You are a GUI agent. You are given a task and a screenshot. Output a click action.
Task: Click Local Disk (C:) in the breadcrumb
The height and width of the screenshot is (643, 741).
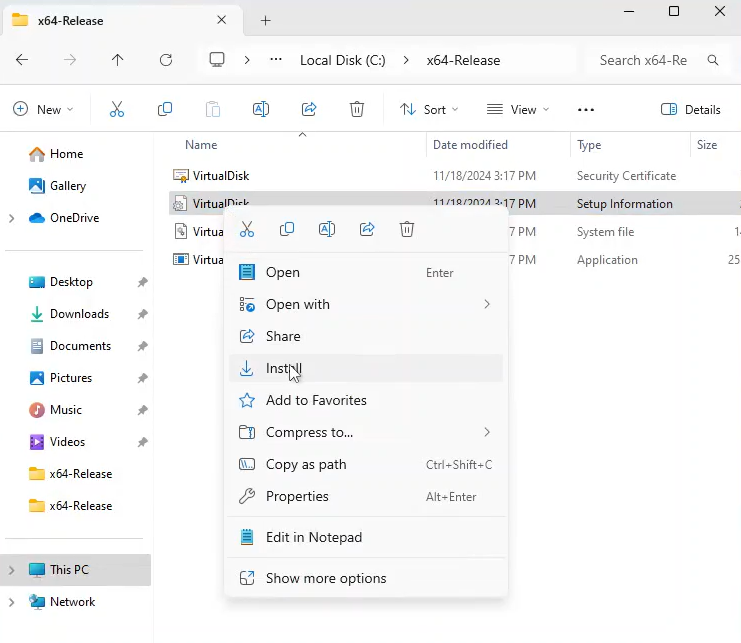click(x=343, y=60)
